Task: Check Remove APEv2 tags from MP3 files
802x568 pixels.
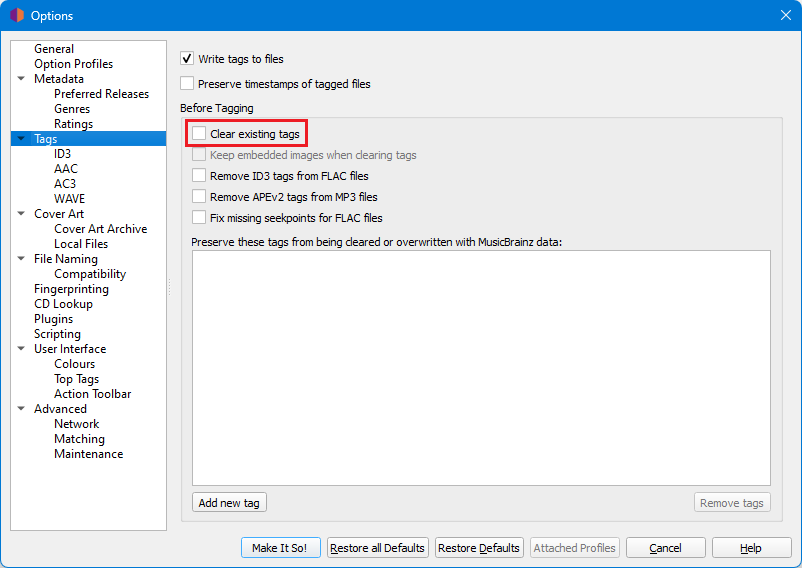Action: [199, 196]
